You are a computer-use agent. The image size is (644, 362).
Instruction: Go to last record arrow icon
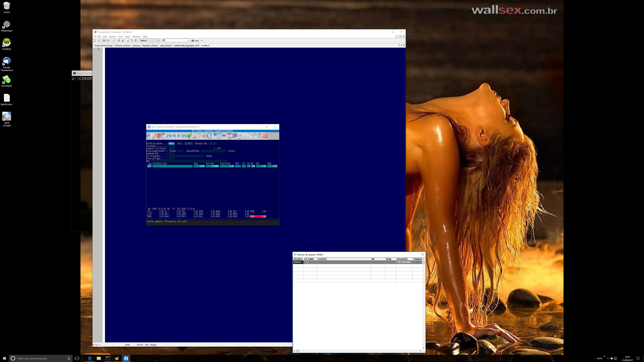pos(184,136)
